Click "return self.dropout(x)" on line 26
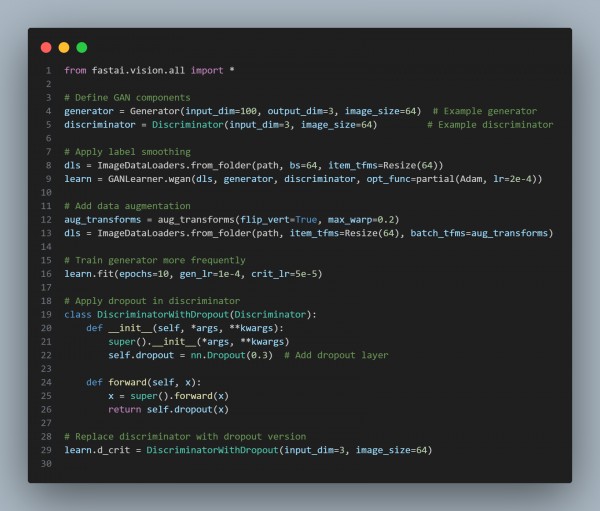Image resolution: width=600 pixels, height=511 pixels. (x=168, y=410)
